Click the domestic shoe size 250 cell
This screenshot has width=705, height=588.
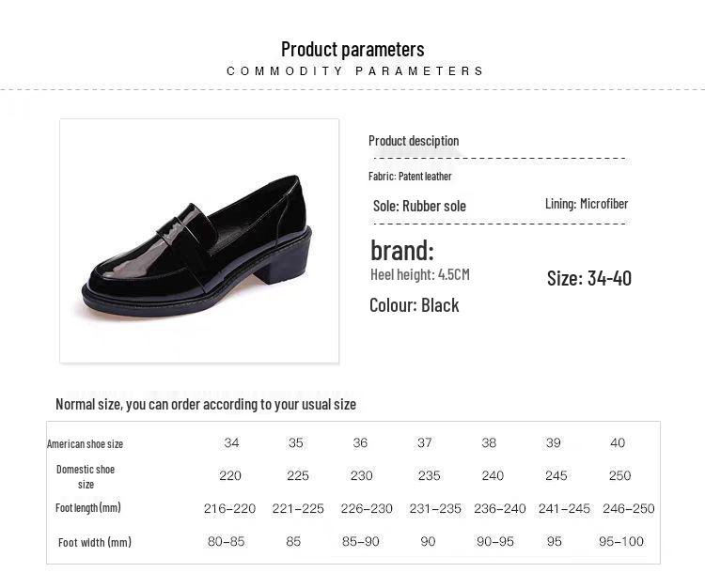(619, 475)
